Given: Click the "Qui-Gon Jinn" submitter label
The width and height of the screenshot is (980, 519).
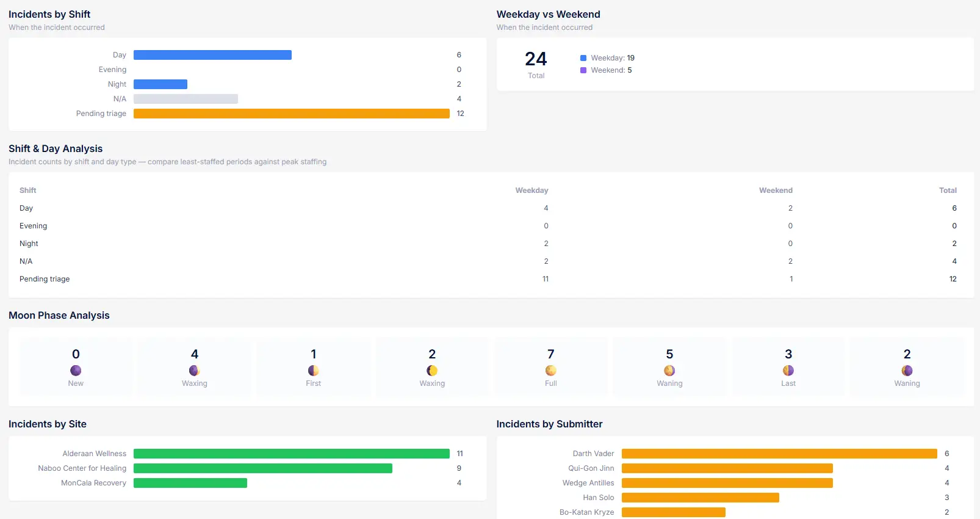Looking at the screenshot, I should (x=591, y=468).
